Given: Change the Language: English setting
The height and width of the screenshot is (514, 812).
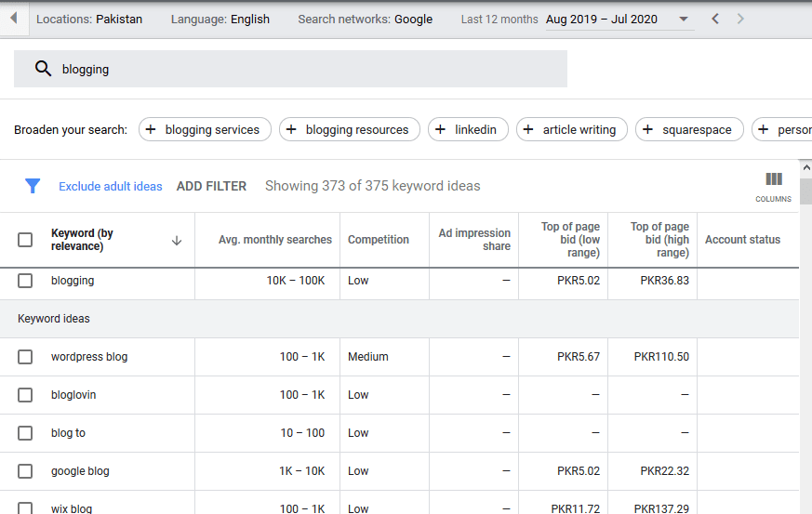Looking at the screenshot, I should (220, 20).
